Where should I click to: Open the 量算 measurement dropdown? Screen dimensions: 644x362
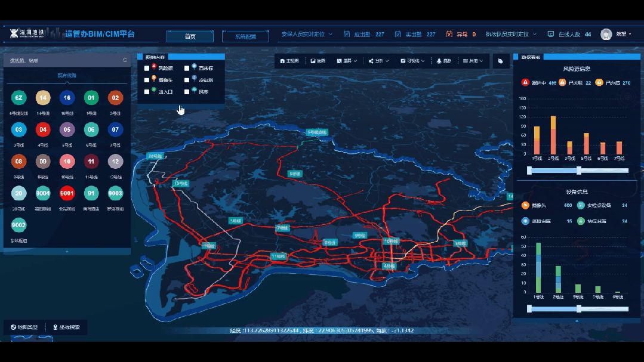(347, 61)
